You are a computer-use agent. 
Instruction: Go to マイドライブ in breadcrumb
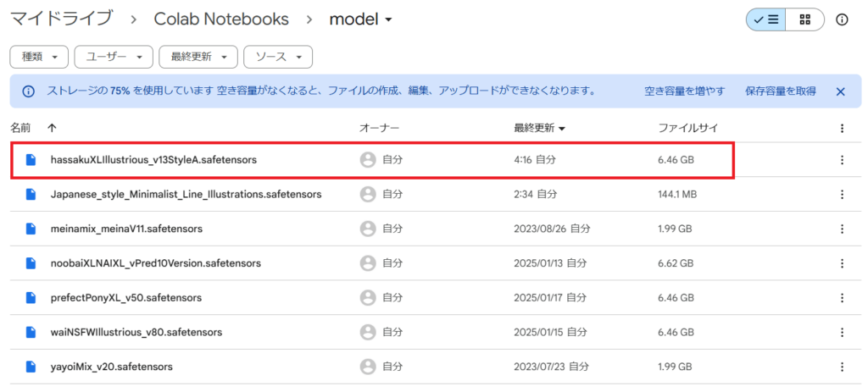click(61, 19)
